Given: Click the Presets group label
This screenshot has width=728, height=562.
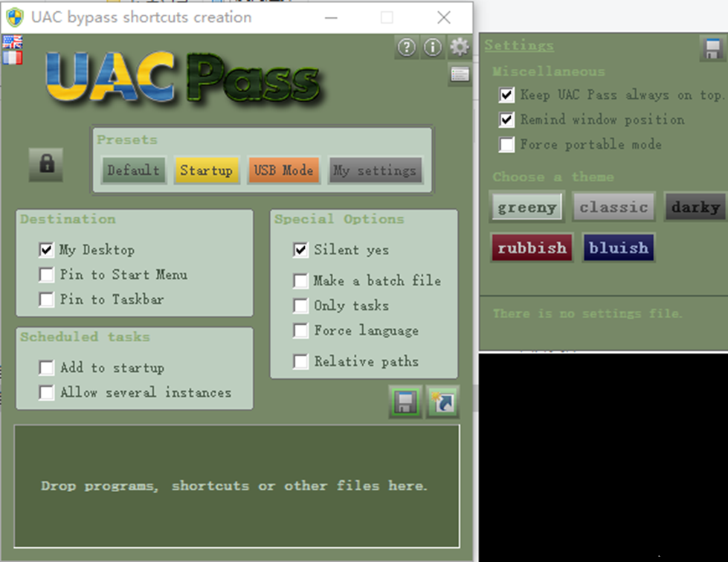Looking at the screenshot, I should [127, 140].
